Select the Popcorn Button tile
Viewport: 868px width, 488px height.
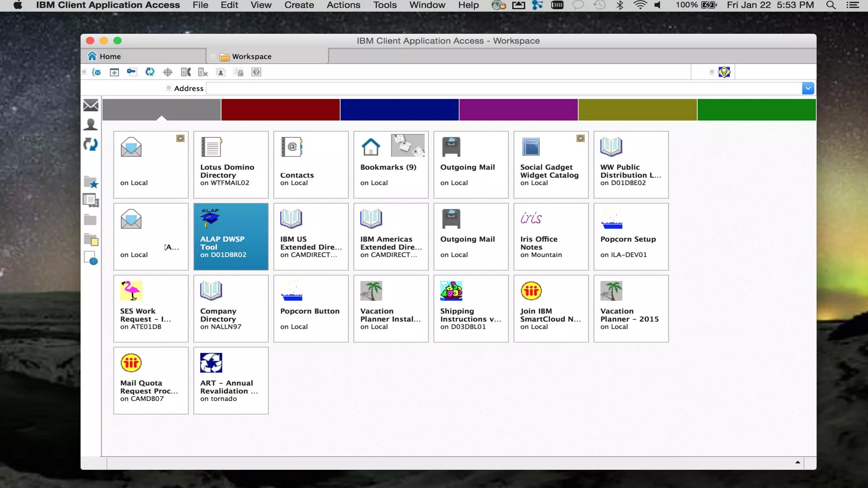[311, 308]
